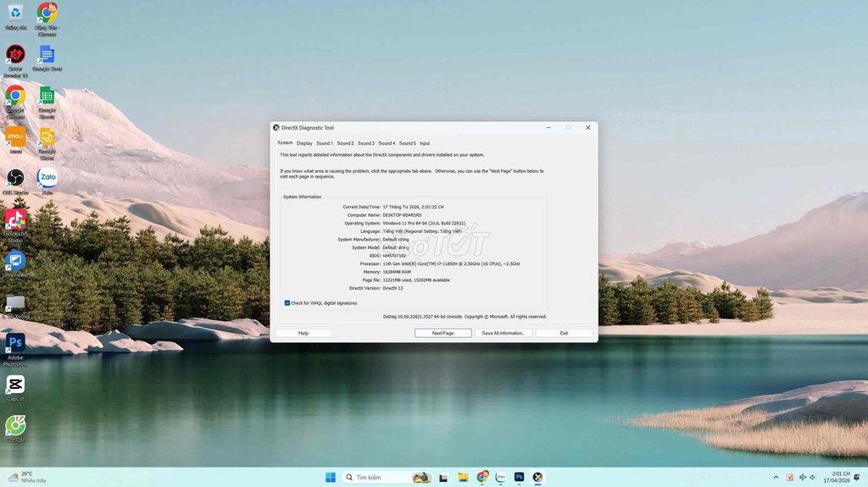This screenshot has height=487, width=868.
Task: Launch the orange imou app icon
Action: (x=15, y=140)
